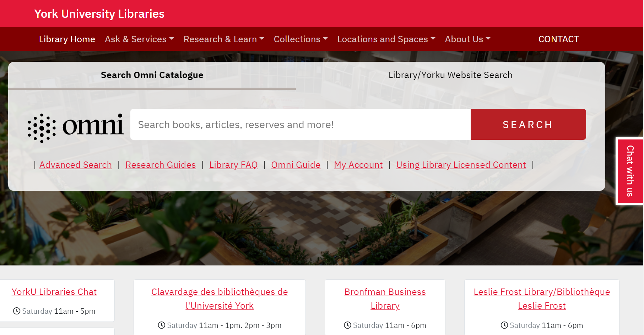Open My Account link
This screenshot has height=335, width=644.
[358, 165]
